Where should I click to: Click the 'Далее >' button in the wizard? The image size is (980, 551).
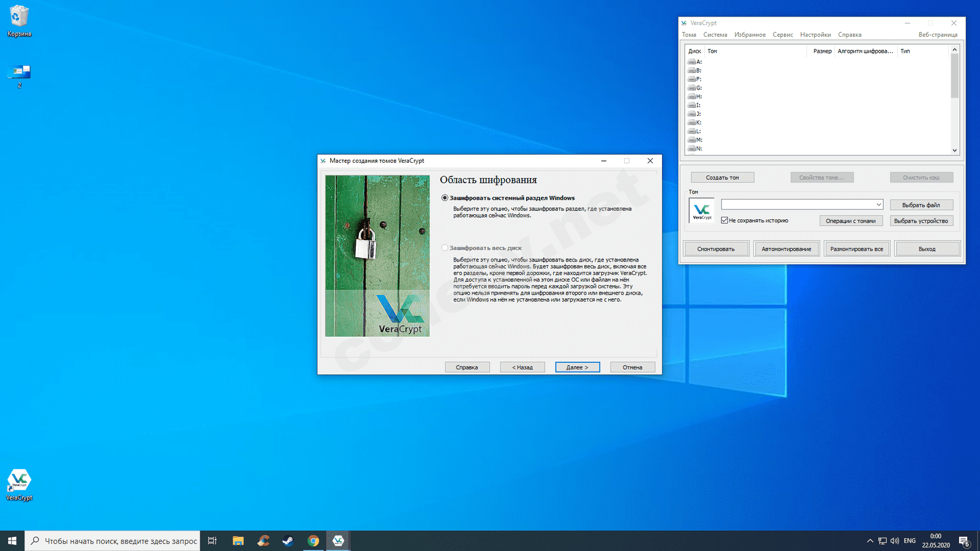(x=577, y=367)
